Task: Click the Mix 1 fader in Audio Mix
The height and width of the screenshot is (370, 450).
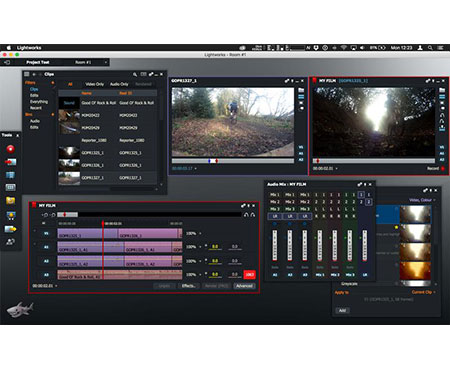Action: pos(320,246)
